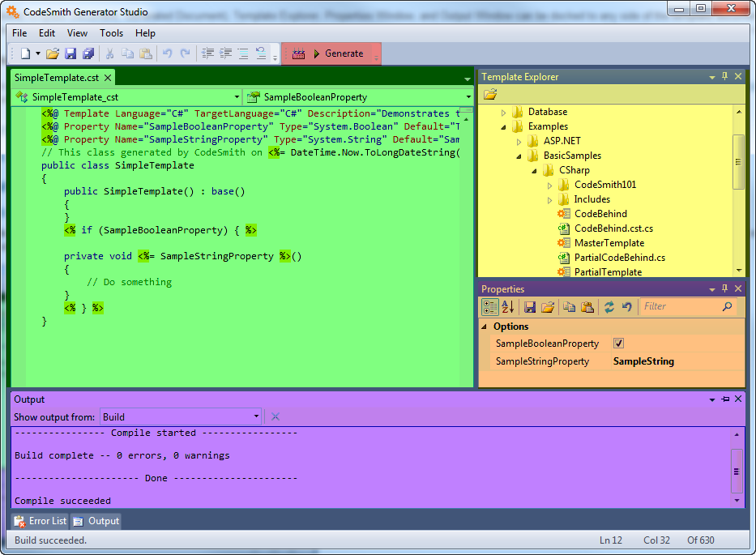Open the File menu
The width and height of the screenshot is (756, 555).
pyautogui.click(x=19, y=33)
